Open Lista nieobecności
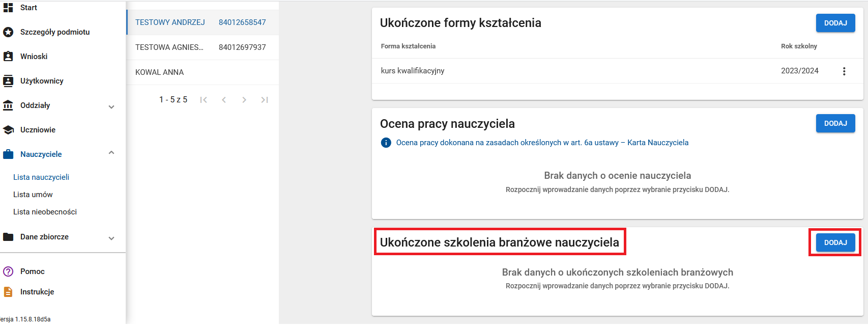Image resolution: width=868 pixels, height=326 pixels. (45, 211)
